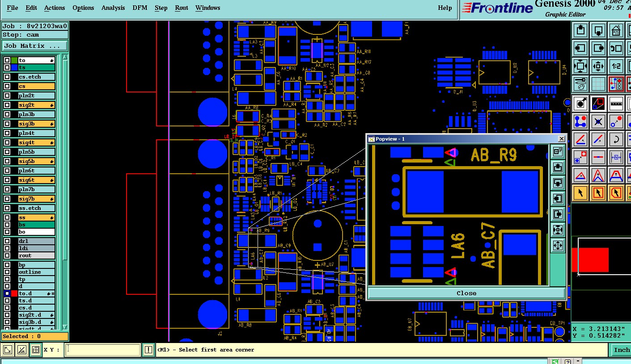
Task: Open the File menu
Action: pos(13,8)
